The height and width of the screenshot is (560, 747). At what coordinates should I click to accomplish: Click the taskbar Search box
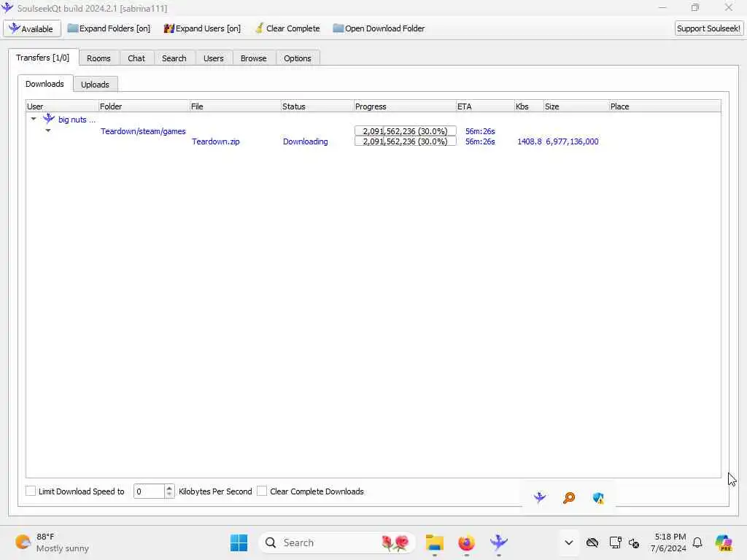coord(337,542)
